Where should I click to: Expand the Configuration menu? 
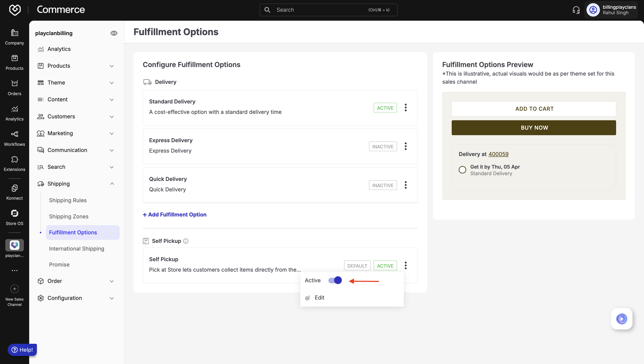coord(112,298)
